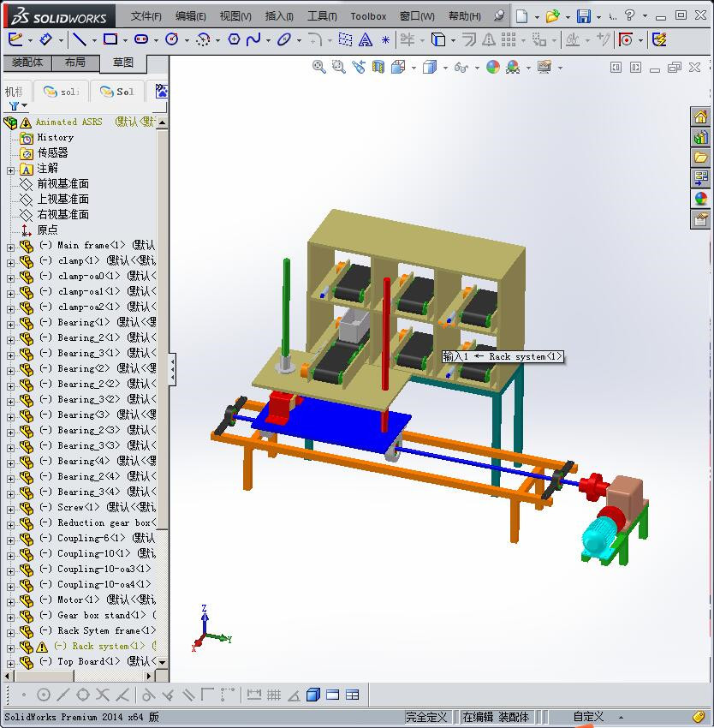Click the New document icon

pos(522,16)
